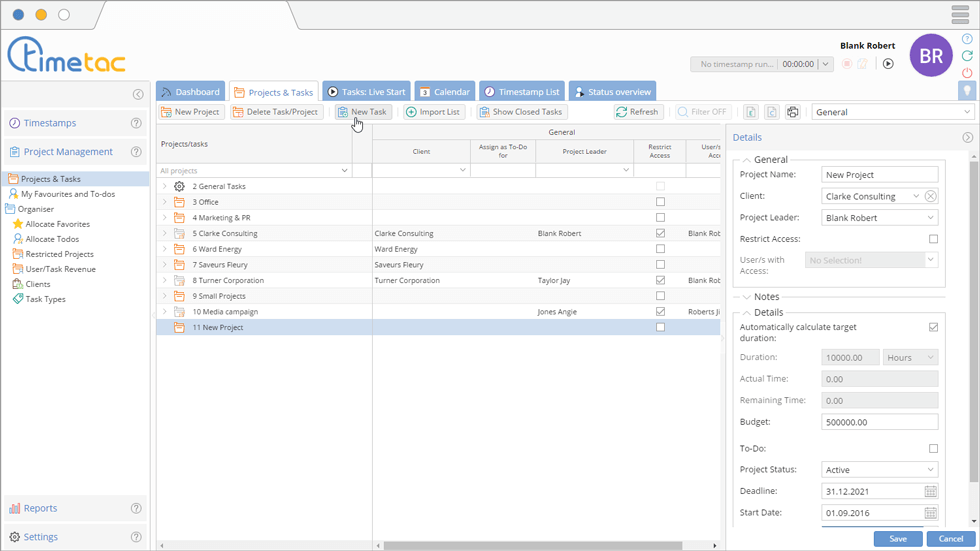
Task: Click the help question mark icon top right
Action: (x=967, y=39)
